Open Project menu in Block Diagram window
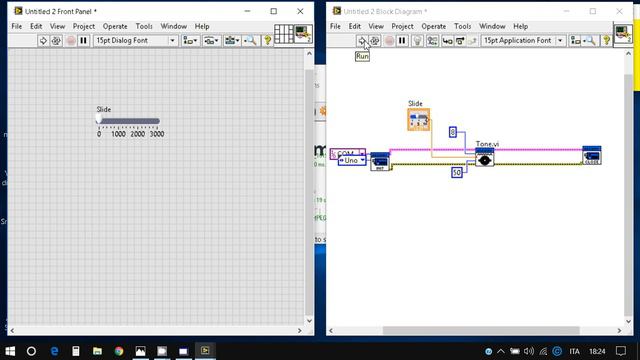 (402, 26)
